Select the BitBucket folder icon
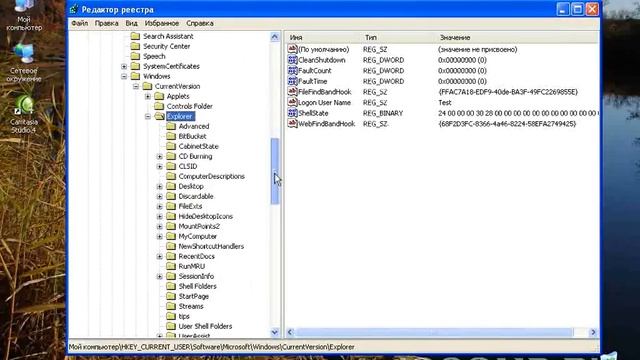The width and height of the screenshot is (640, 360). 171,136
